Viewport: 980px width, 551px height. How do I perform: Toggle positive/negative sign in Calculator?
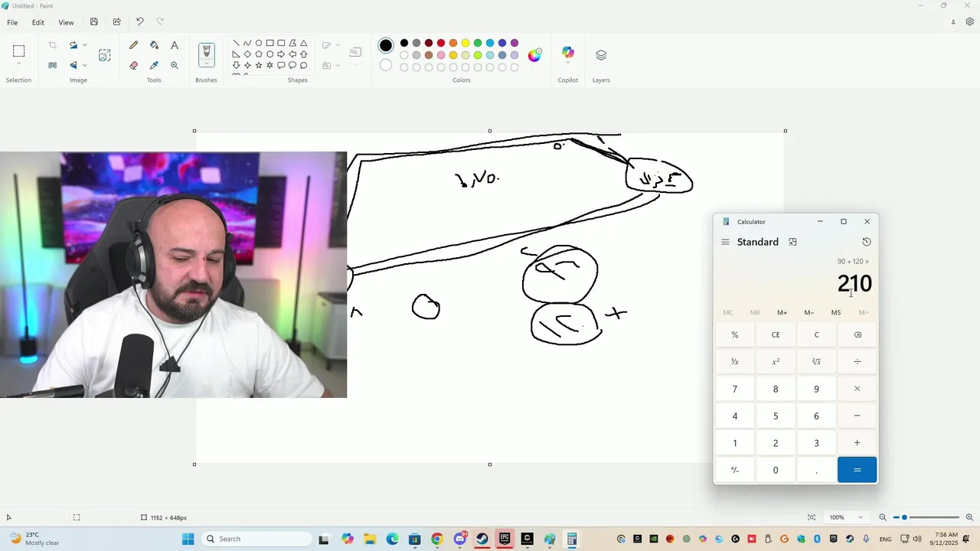735,470
